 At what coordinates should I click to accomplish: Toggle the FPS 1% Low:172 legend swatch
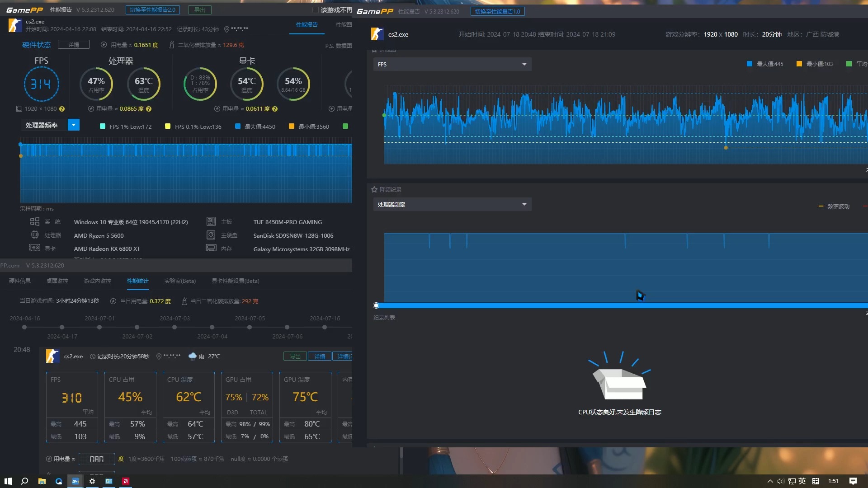103,127
